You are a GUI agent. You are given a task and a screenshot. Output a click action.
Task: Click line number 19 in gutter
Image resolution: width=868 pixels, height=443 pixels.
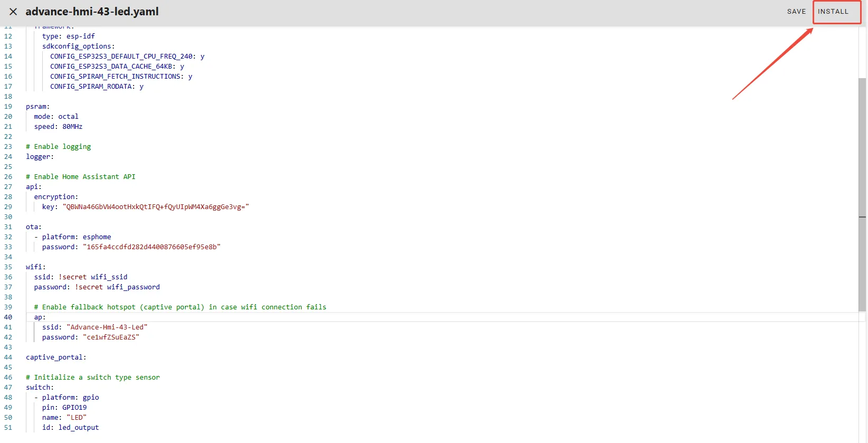tap(8, 107)
